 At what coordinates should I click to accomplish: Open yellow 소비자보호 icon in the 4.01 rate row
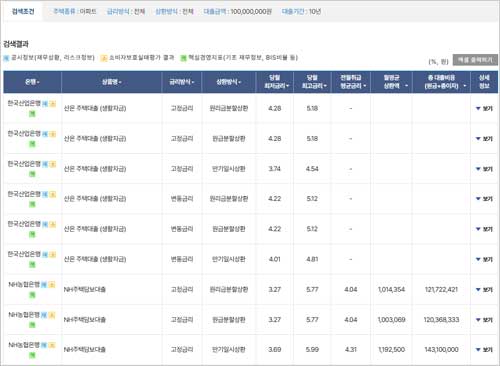52,255
